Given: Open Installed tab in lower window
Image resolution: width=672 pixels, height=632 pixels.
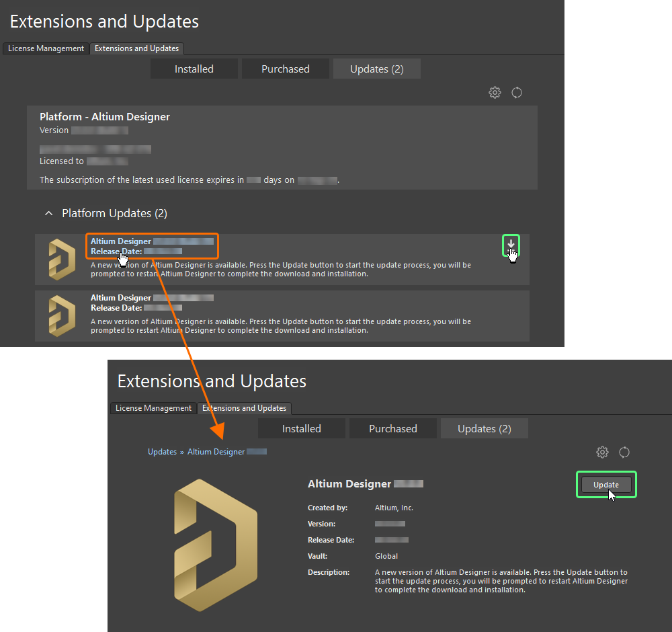Looking at the screenshot, I should click(x=302, y=429).
